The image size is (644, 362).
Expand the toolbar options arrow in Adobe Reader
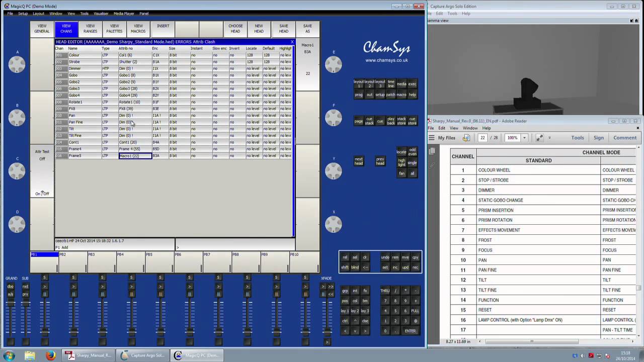(549, 138)
